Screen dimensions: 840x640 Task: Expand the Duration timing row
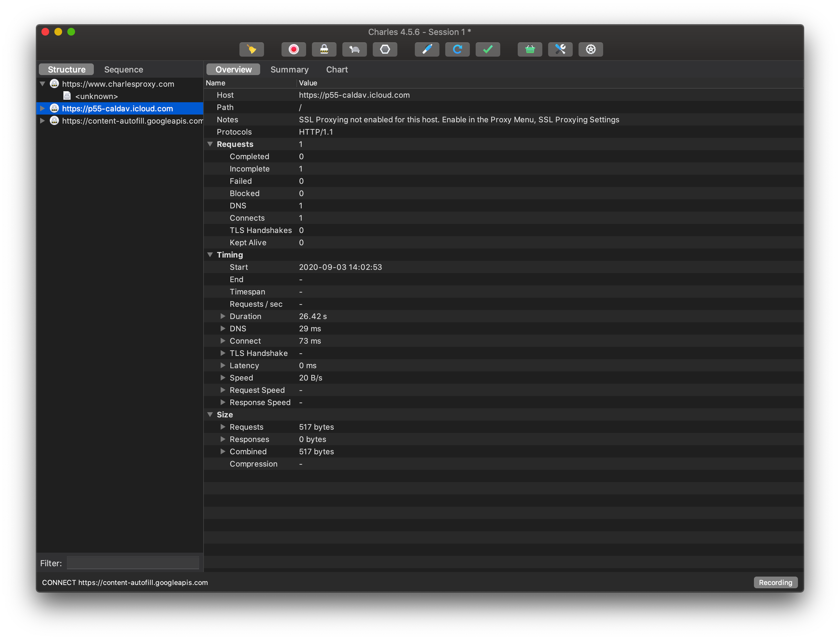point(223,316)
